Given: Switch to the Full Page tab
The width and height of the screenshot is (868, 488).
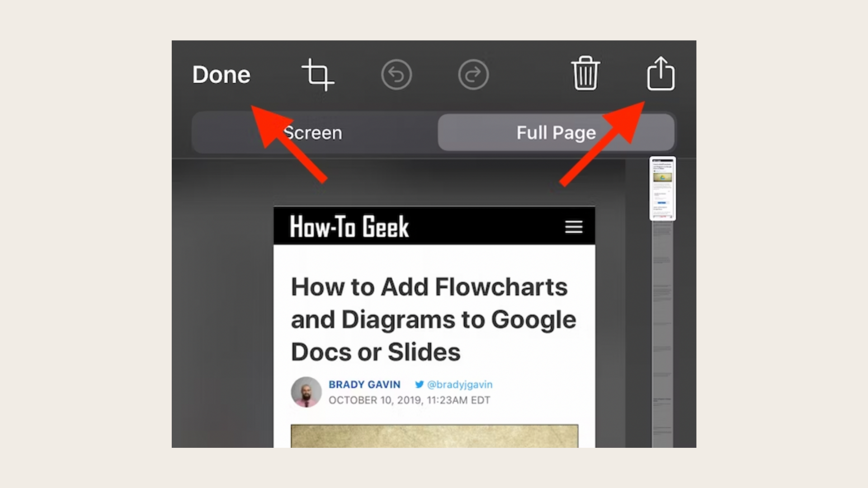Looking at the screenshot, I should pos(556,132).
